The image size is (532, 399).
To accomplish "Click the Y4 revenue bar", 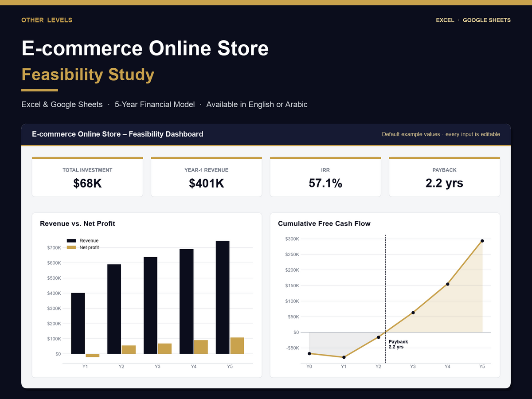I will (187, 301).
